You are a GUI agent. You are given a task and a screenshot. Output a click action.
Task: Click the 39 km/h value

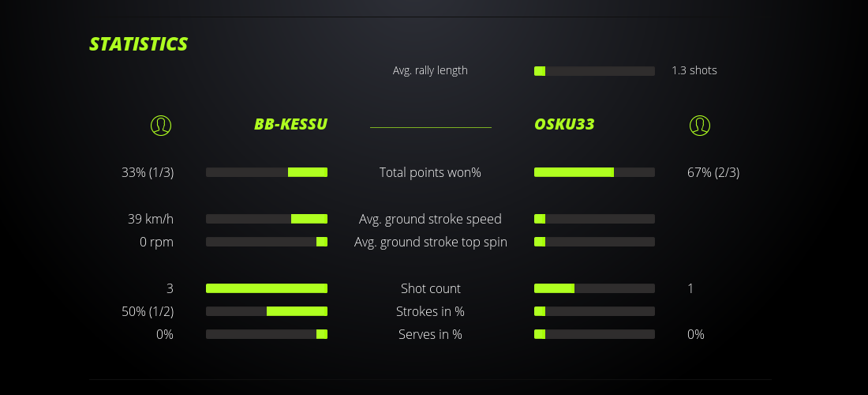click(x=151, y=219)
